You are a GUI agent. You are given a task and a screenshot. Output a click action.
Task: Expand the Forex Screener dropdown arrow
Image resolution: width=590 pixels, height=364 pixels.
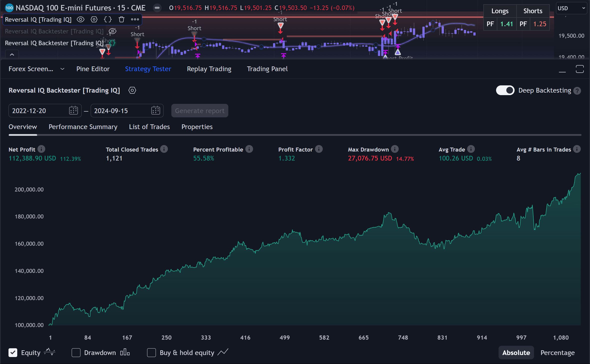tap(62, 69)
